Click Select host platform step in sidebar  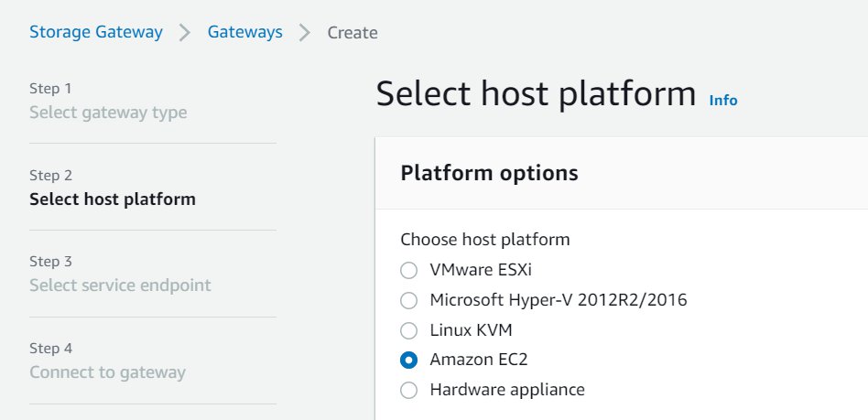[113, 199]
